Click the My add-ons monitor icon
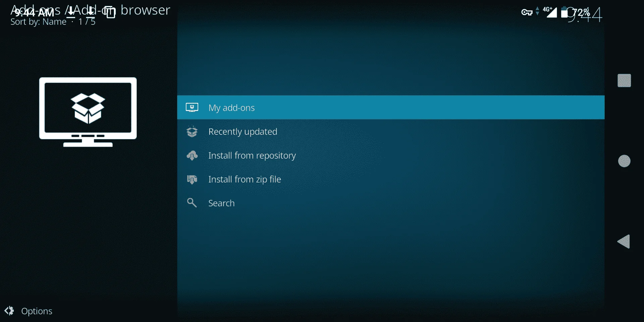644x322 pixels. click(x=192, y=107)
